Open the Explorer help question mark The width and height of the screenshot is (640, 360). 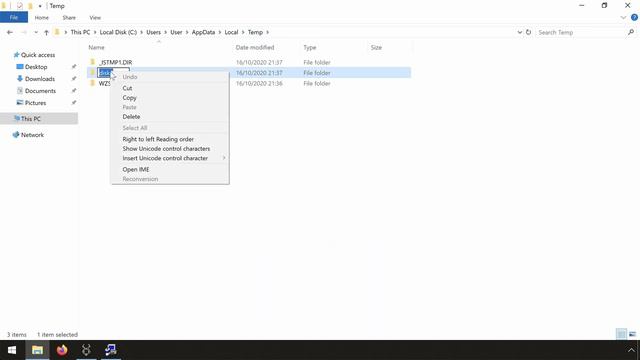(634, 18)
